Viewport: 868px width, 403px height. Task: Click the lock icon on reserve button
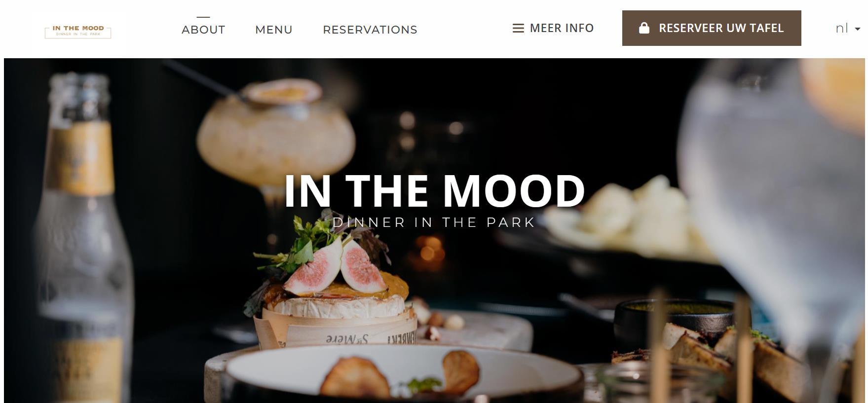tap(644, 28)
